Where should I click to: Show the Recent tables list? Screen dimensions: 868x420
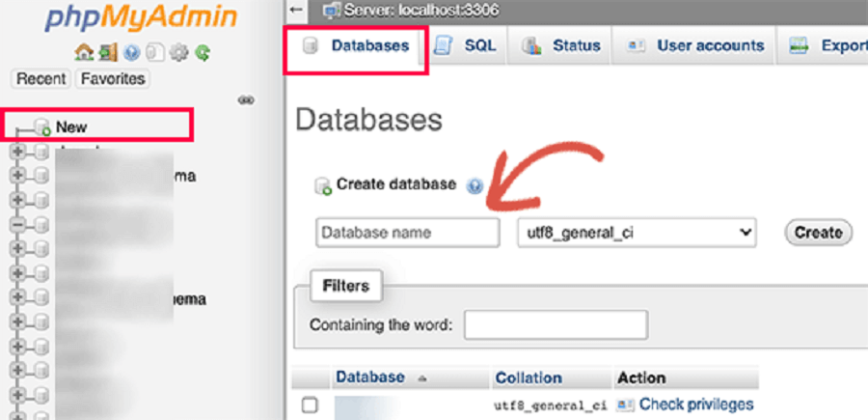pyautogui.click(x=41, y=78)
